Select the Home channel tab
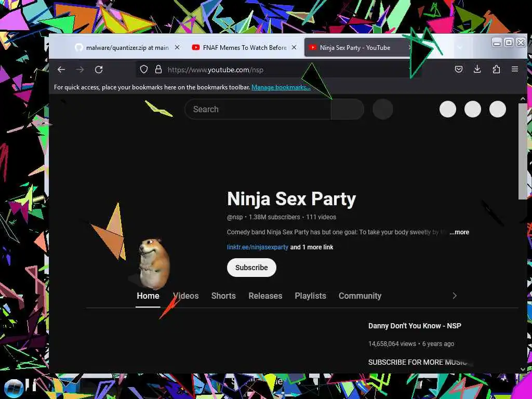The image size is (532, 399). tap(148, 296)
